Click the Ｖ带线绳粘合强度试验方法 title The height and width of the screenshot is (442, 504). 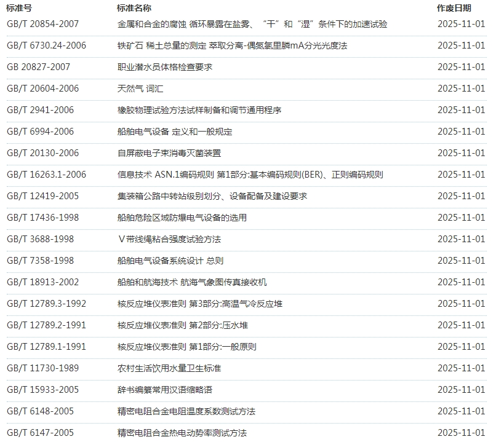(x=169, y=239)
